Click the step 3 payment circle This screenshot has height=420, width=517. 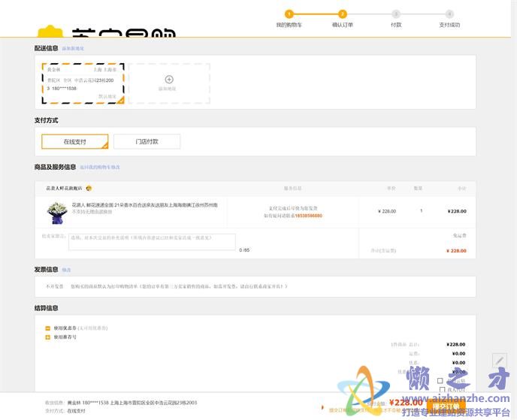click(x=396, y=14)
